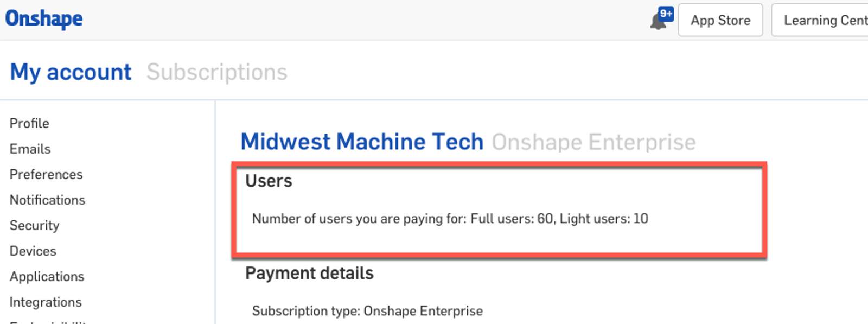Open the App Store
The width and height of the screenshot is (868, 324).
click(720, 21)
